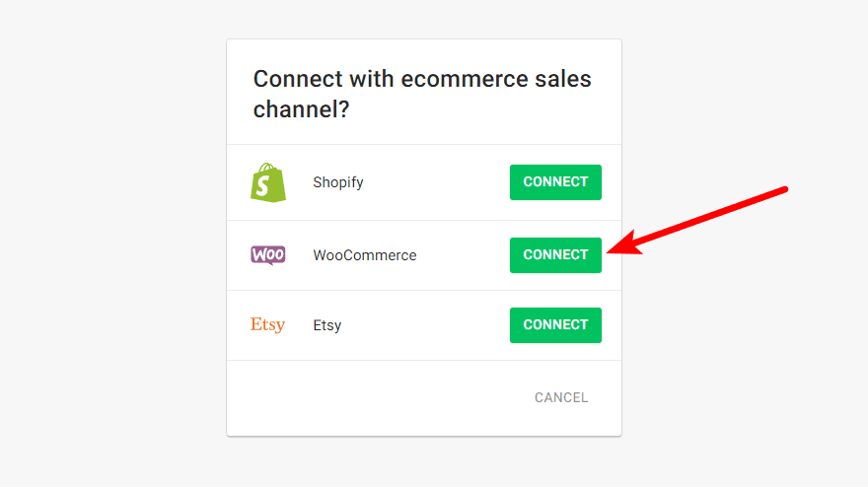Click the Shopify shopping bag logo

tap(268, 182)
